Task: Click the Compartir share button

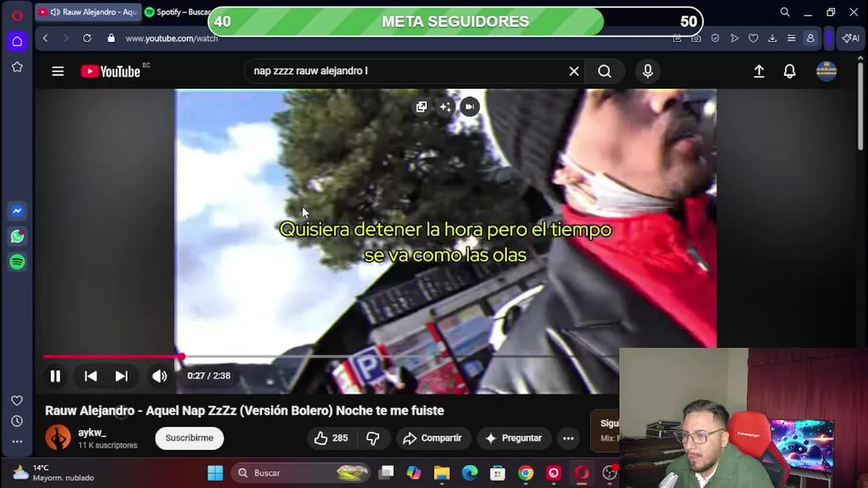Action: point(432,438)
